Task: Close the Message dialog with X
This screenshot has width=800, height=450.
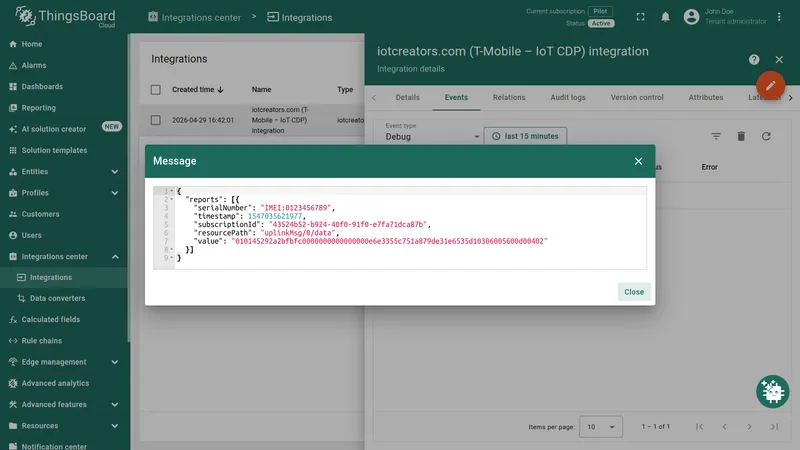Action: pos(638,161)
